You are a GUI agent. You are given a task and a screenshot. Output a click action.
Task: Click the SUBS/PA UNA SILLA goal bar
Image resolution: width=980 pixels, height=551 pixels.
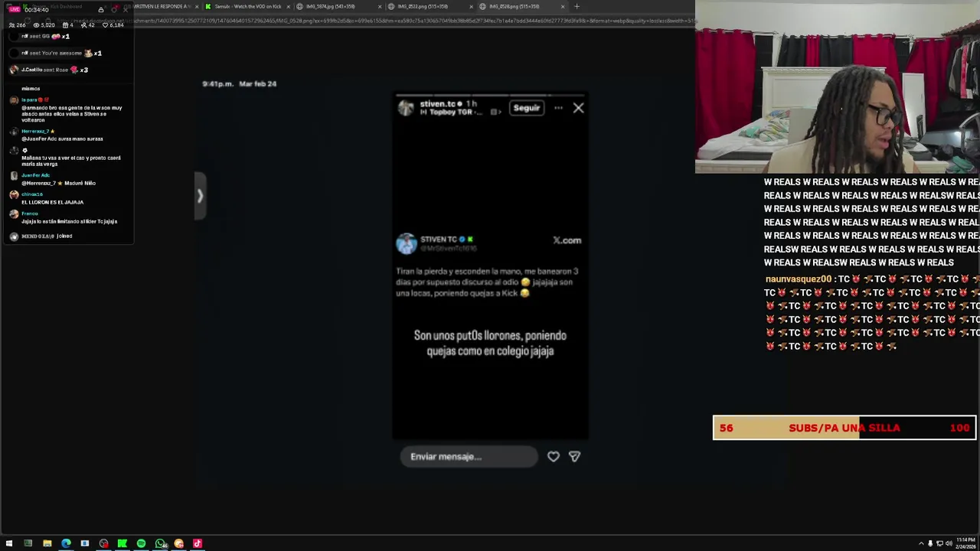(844, 428)
